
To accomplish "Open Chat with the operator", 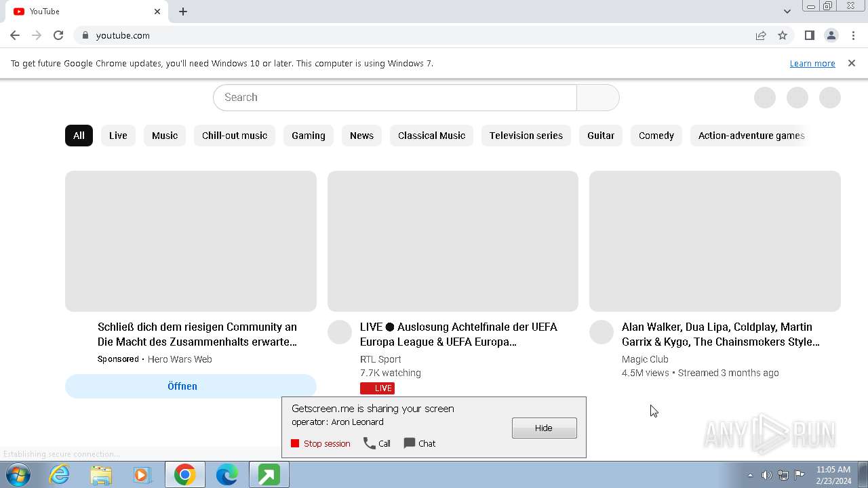I will point(420,443).
